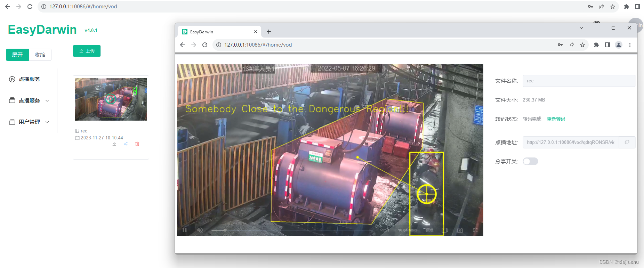644x268 pixels.
Task: Copy the 点播地址 URL with copy icon
Action: [627, 142]
